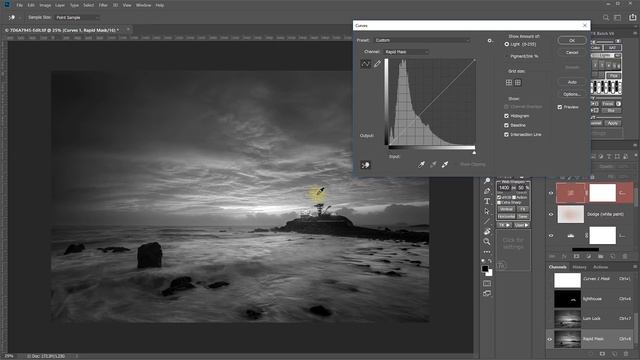Hide the Rapid Mask channel
The image size is (640, 360).
(x=550, y=339)
